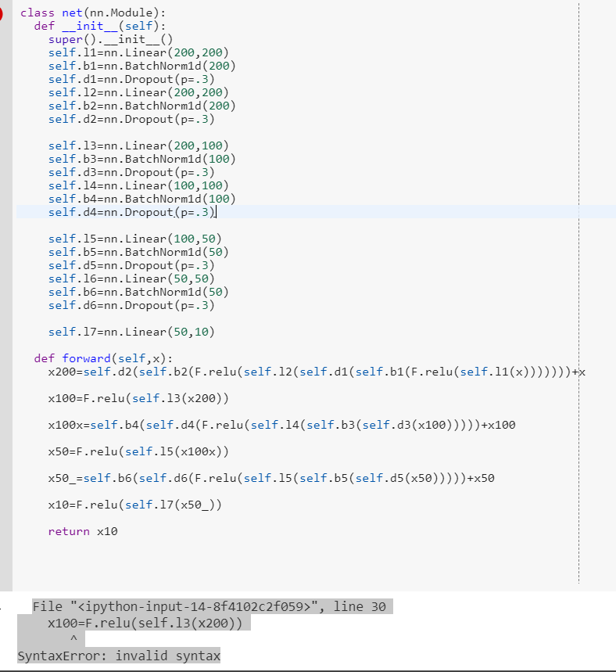Screen dimensions: 616x672
Task: Click the highlighted 'self.d4=nn.Dropout(p=.3)' line
Action: pos(131,212)
